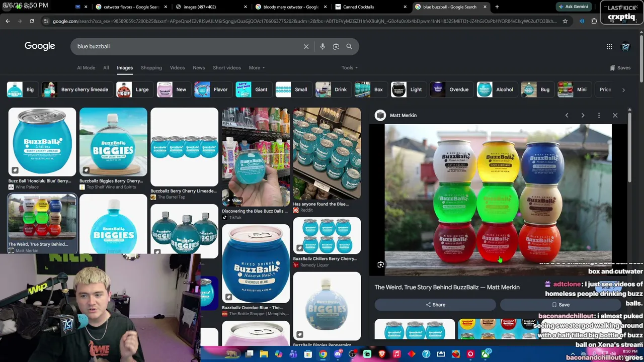Show more filter chips with arrow
The width and height of the screenshot is (644, 362).
click(623, 90)
